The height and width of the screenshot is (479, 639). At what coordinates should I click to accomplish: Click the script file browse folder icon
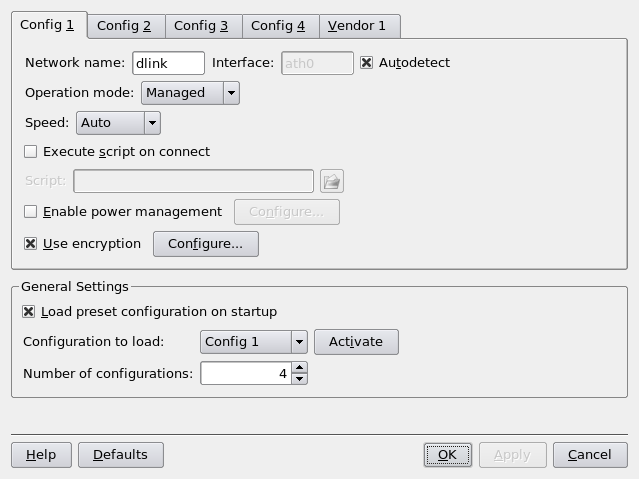(332, 181)
